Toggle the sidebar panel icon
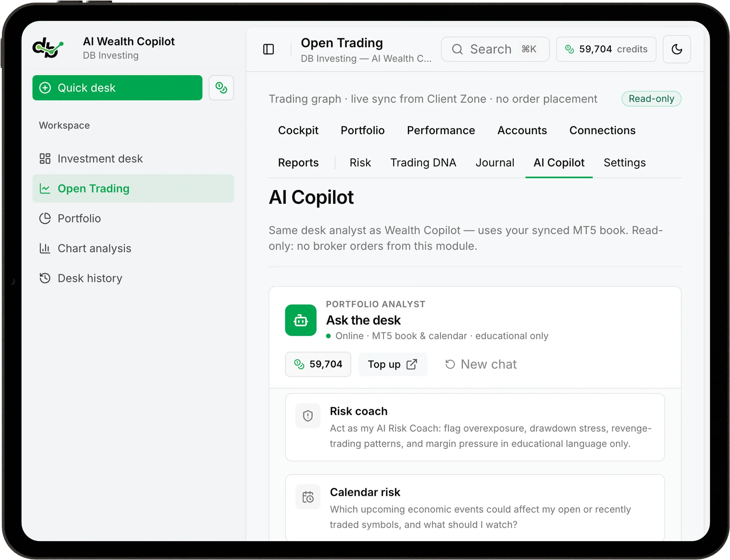The width and height of the screenshot is (730, 560). (x=269, y=49)
